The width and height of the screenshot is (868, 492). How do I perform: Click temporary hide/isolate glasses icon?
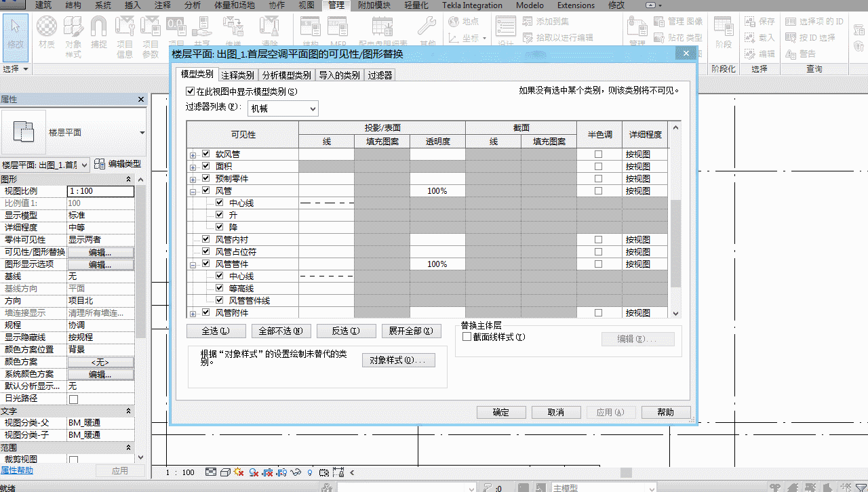[x=296, y=472]
